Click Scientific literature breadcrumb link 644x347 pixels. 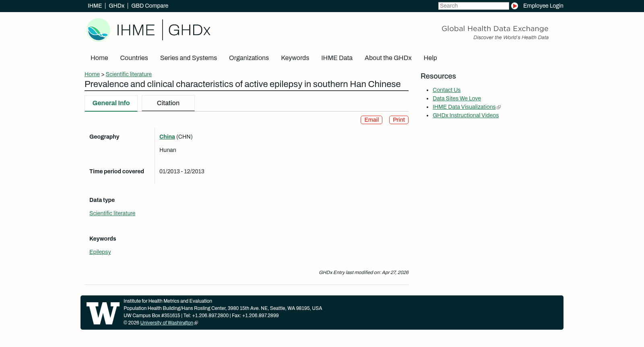pyautogui.click(x=129, y=74)
